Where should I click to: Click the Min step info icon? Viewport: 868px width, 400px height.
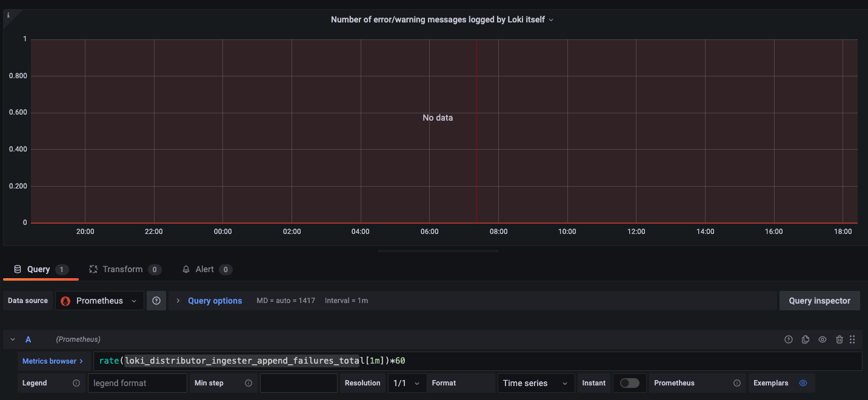249,383
